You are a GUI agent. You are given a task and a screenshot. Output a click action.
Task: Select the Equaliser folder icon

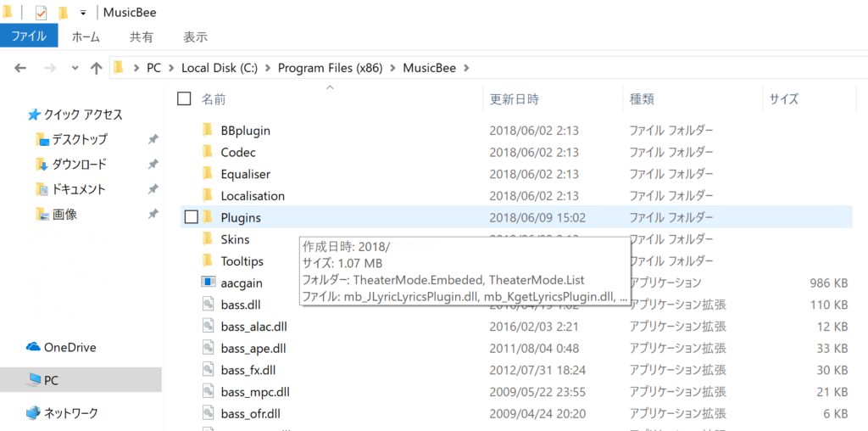coord(209,174)
